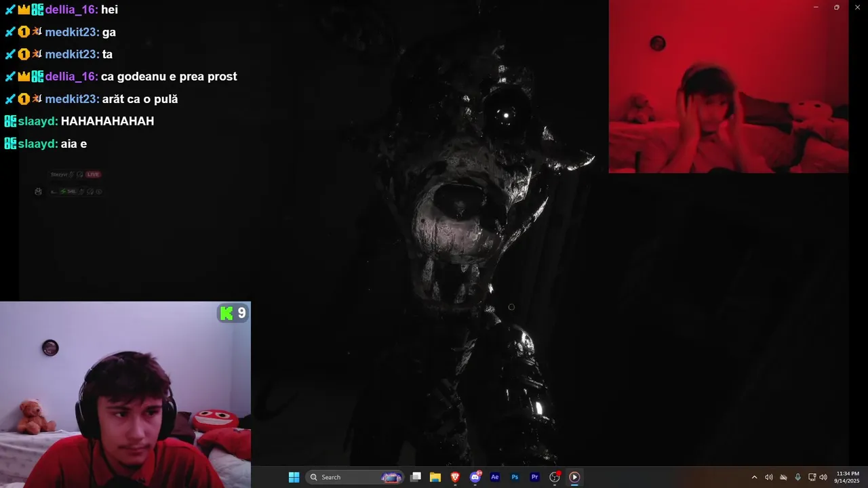Open the display/network tray icon
This screenshot has height=488, width=868.
812,477
